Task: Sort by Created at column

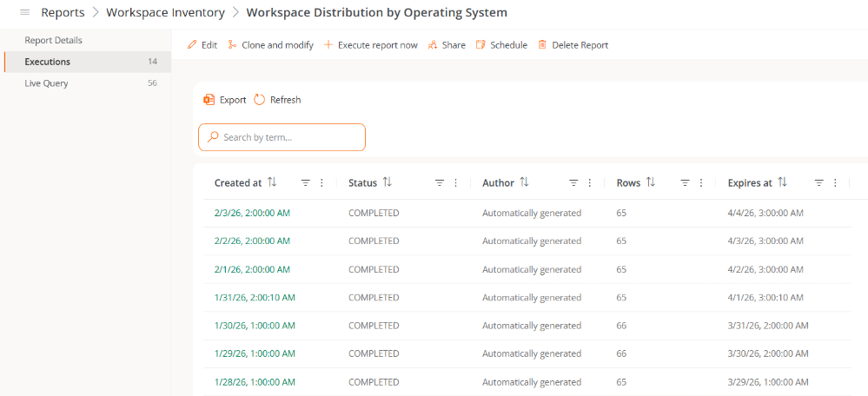Action: tap(272, 182)
